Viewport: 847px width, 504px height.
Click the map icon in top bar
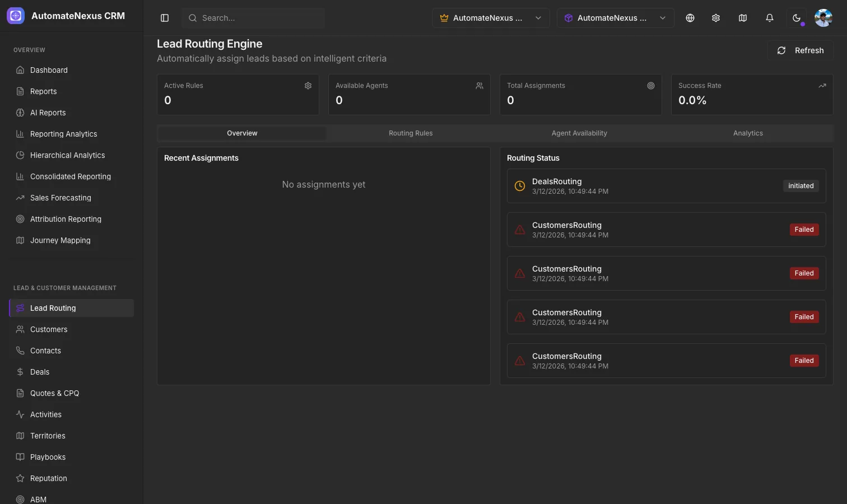point(743,18)
